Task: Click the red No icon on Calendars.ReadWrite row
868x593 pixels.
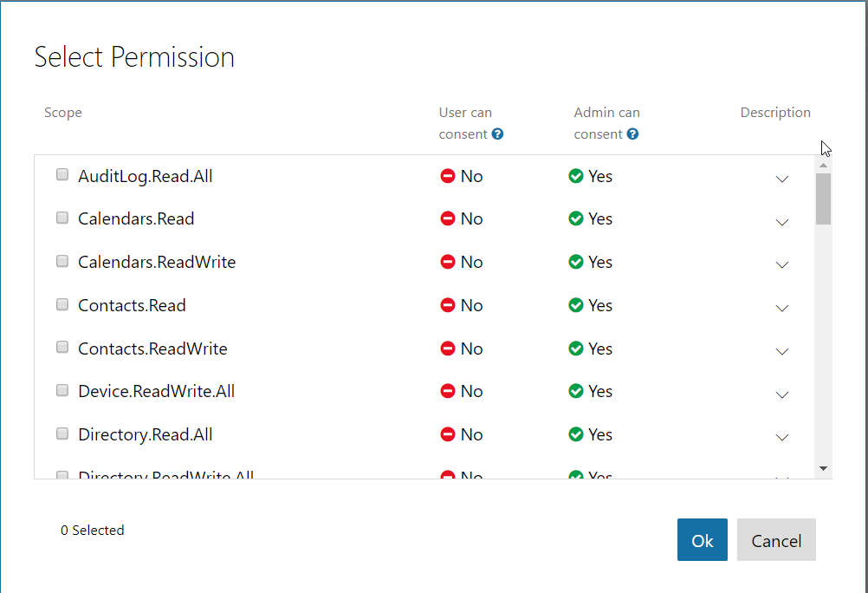Action: pyautogui.click(x=448, y=262)
